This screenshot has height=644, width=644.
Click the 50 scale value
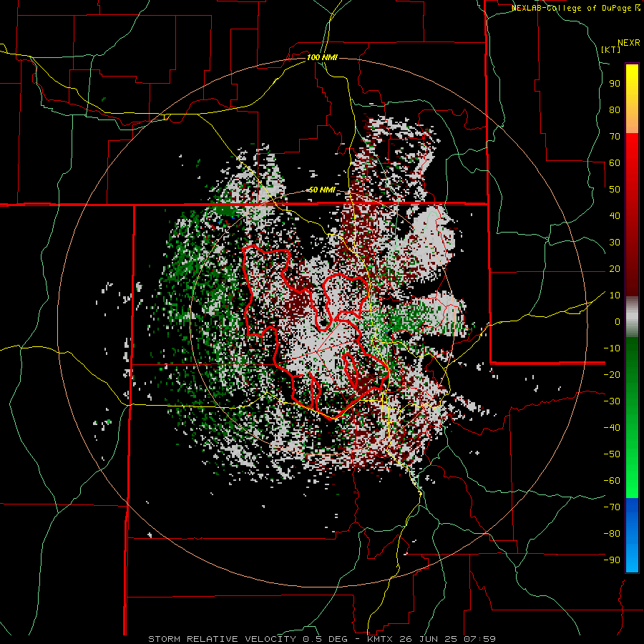coord(615,190)
